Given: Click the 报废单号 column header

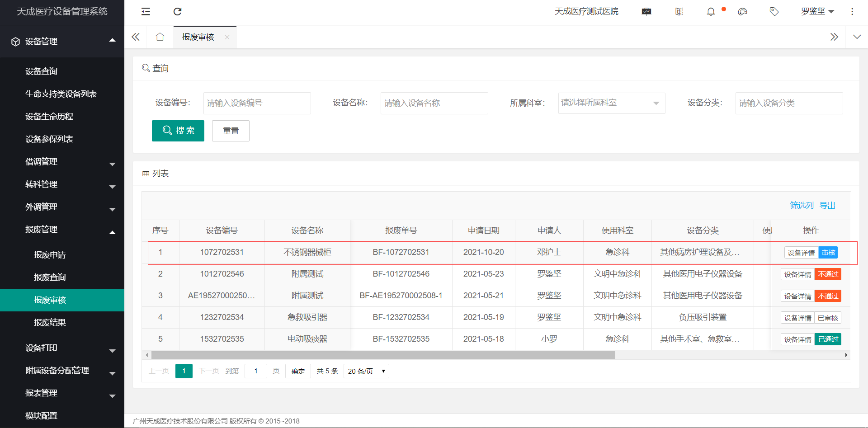Looking at the screenshot, I should point(401,230).
